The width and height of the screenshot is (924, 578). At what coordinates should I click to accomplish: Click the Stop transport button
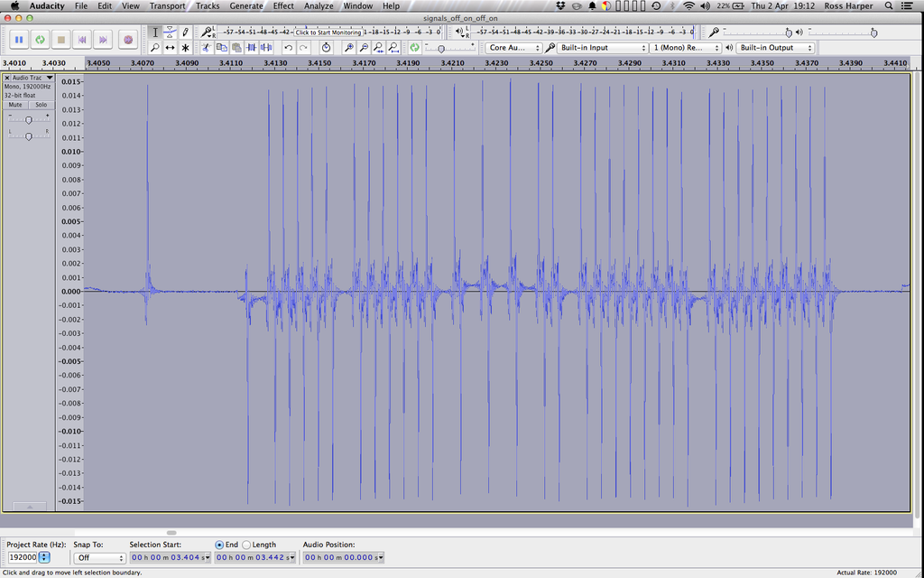pyautogui.click(x=60, y=40)
